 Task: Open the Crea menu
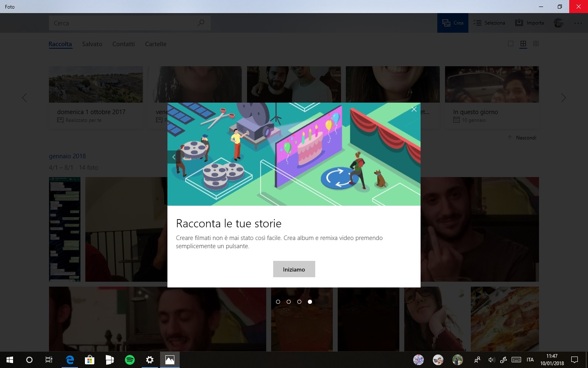coord(453,23)
